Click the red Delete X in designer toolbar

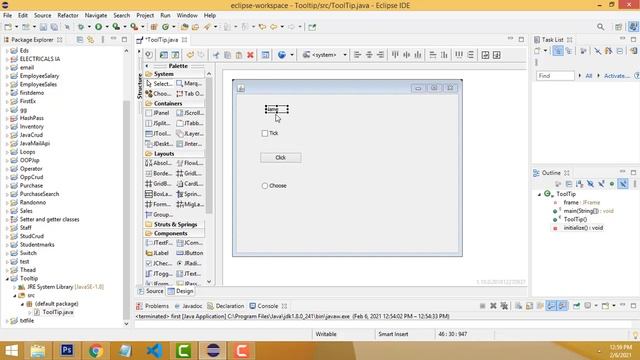[x=250, y=55]
